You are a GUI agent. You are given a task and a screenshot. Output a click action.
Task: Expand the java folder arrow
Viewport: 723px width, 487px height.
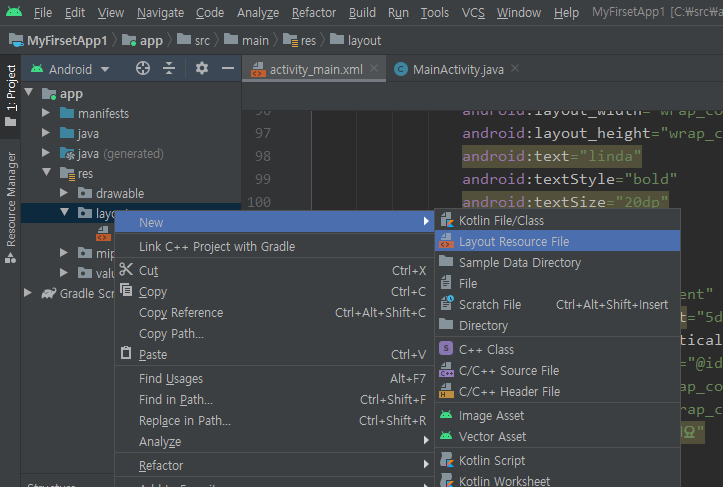pos(46,133)
